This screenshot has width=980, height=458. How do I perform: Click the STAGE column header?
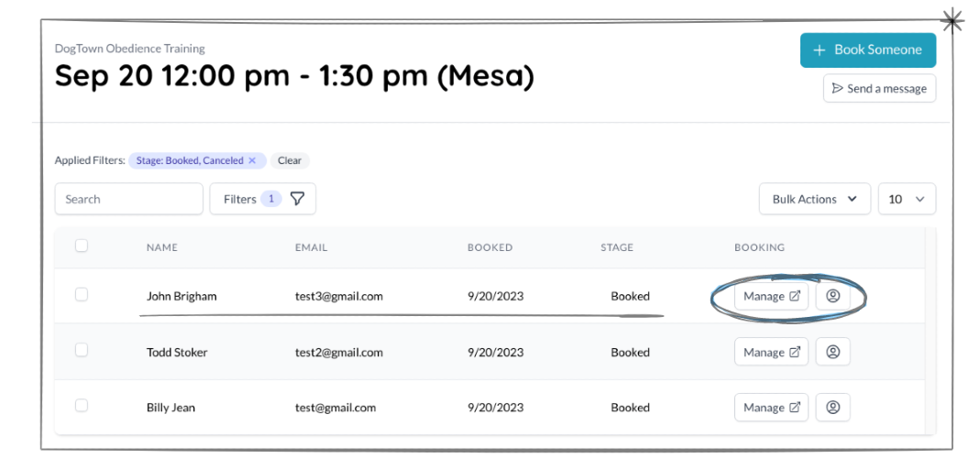coord(617,247)
